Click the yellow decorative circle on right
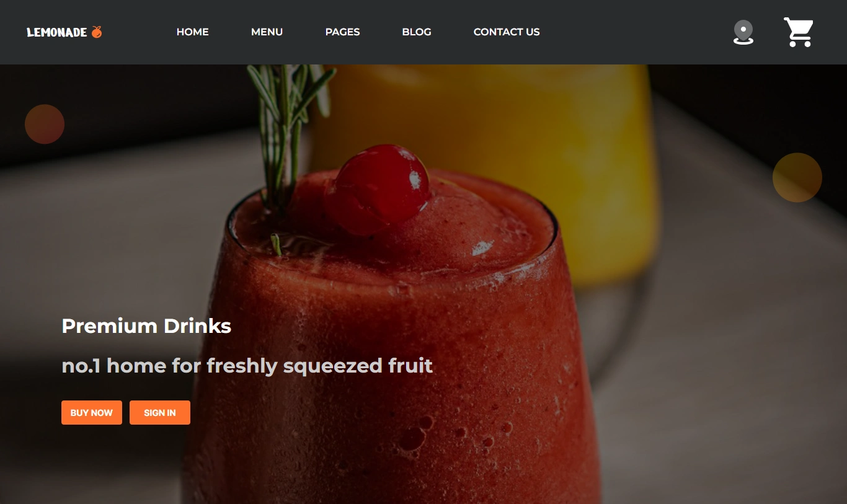 click(x=797, y=177)
